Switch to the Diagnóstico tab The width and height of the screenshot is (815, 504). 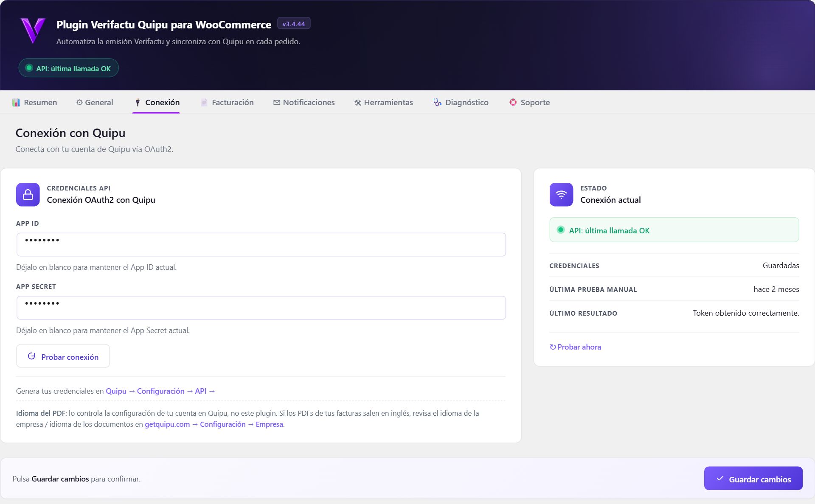[461, 102]
